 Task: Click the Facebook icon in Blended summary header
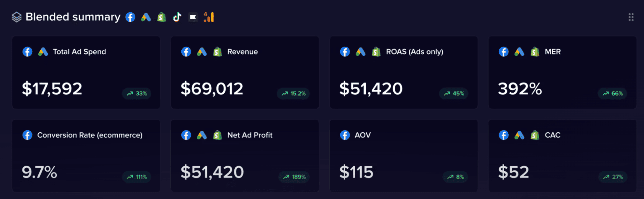(130, 17)
